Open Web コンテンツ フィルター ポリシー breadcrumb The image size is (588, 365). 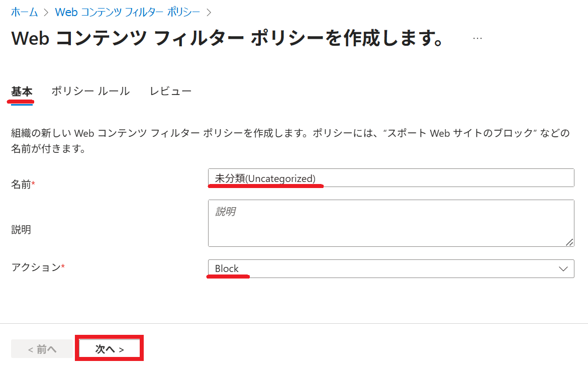[127, 12]
